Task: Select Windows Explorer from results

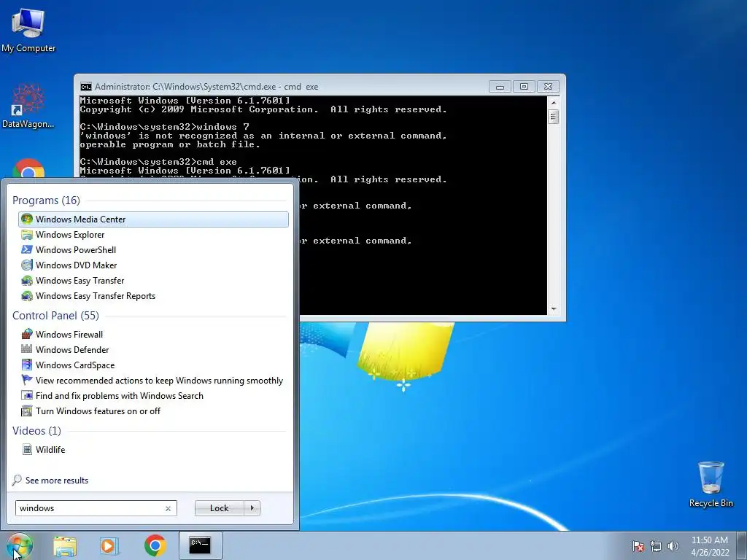Action: (x=153, y=234)
